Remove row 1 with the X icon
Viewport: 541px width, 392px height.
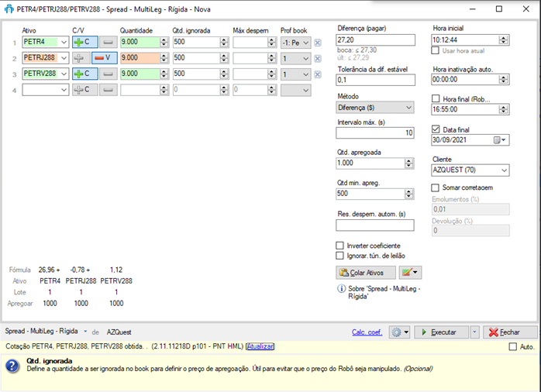[317, 42]
